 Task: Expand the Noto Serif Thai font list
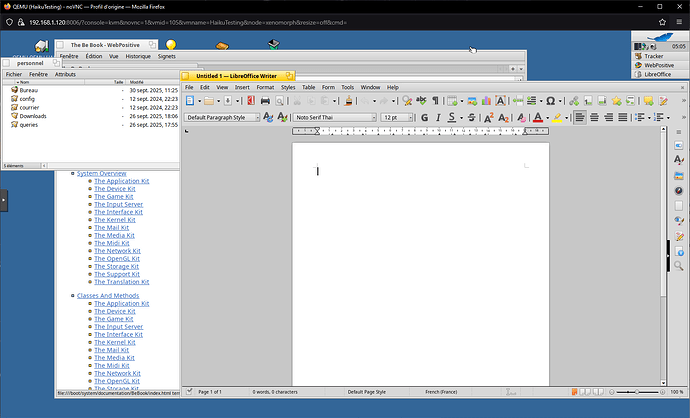point(372,118)
